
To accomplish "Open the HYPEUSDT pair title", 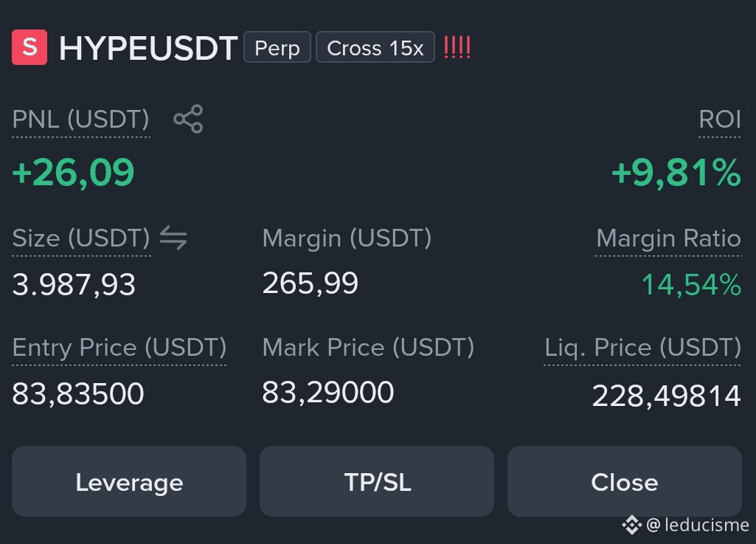I will coord(148,48).
